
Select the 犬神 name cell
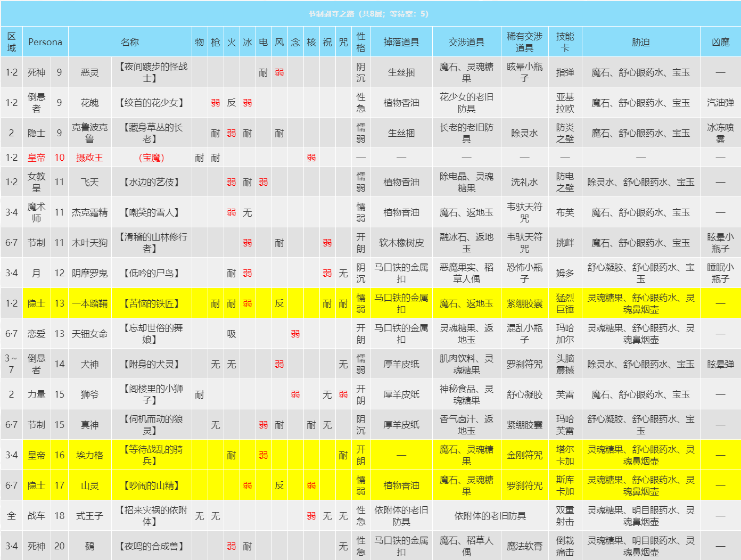tap(90, 364)
